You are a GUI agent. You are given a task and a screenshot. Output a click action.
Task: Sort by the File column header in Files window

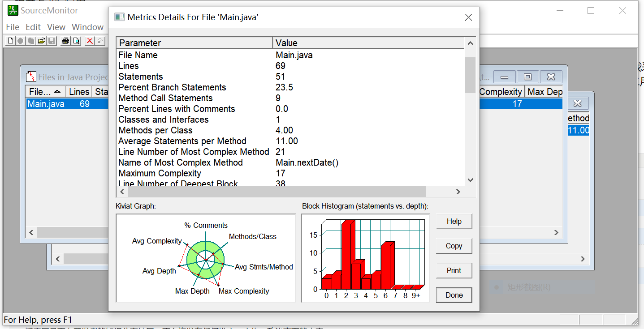pyautogui.click(x=46, y=92)
